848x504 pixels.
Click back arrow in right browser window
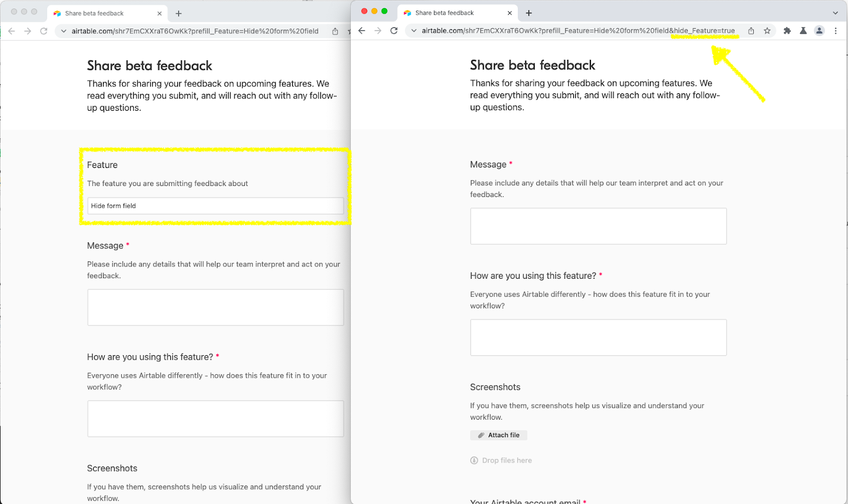click(x=361, y=31)
